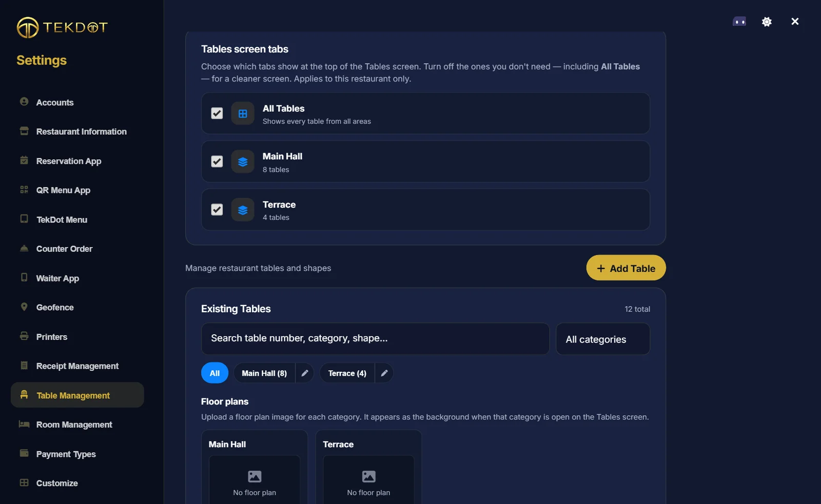This screenshot has width=821, height=504.
Task: Uncheck the Terrace tab checkbox
Action: pyautogui.click(x=217, y=210)
